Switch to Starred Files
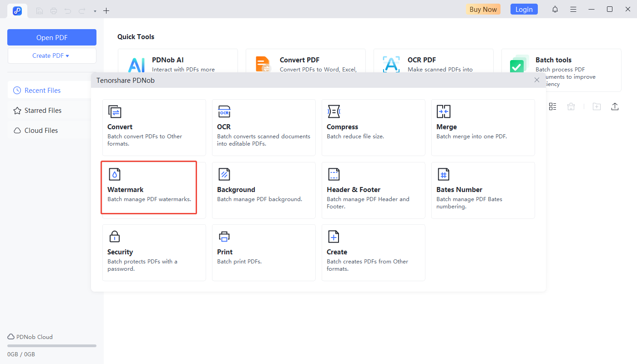Screen dimensions: 637x364 [x=42, y=111]
